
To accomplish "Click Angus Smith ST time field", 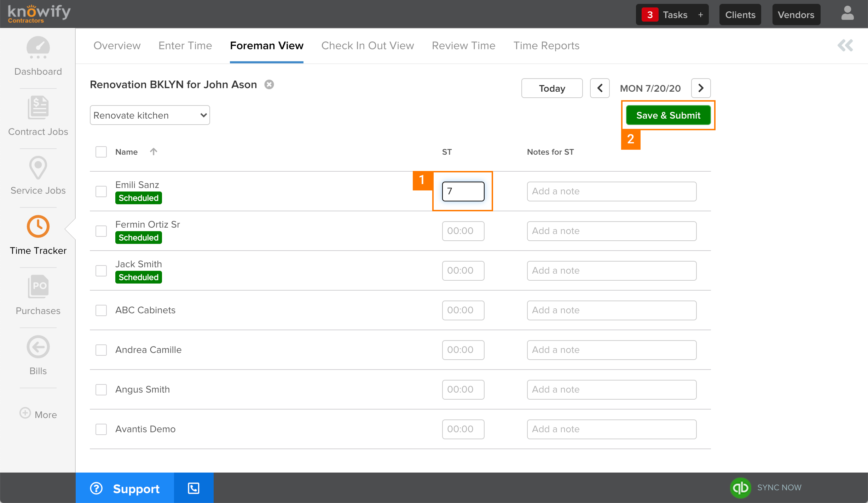I will tap(463, 390).
